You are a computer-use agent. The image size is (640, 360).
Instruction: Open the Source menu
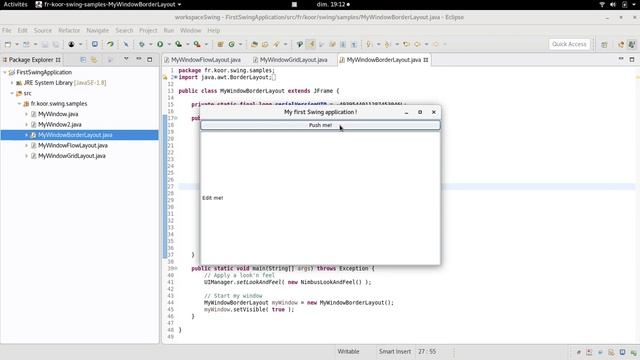43,31
